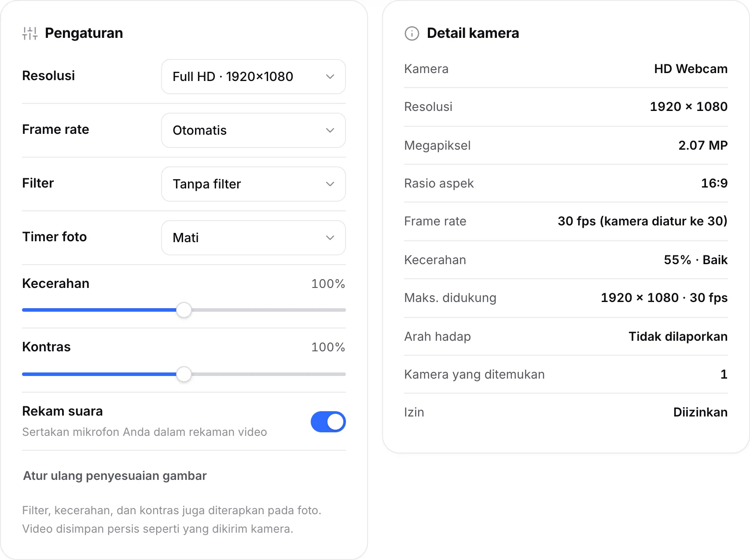The image size is (750, 560).
Task: Select the HD Webcam camera name
Action: [x=691, y=69]
